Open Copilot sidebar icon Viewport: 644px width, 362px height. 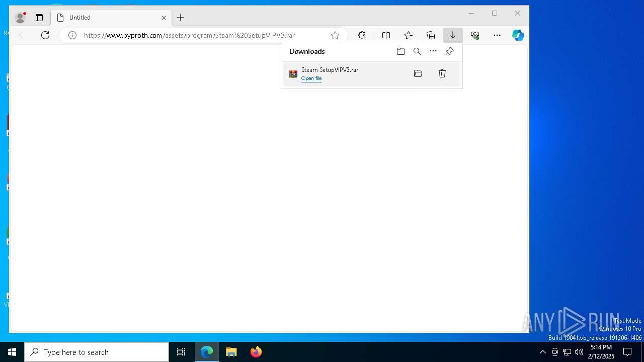click(518, 35)
